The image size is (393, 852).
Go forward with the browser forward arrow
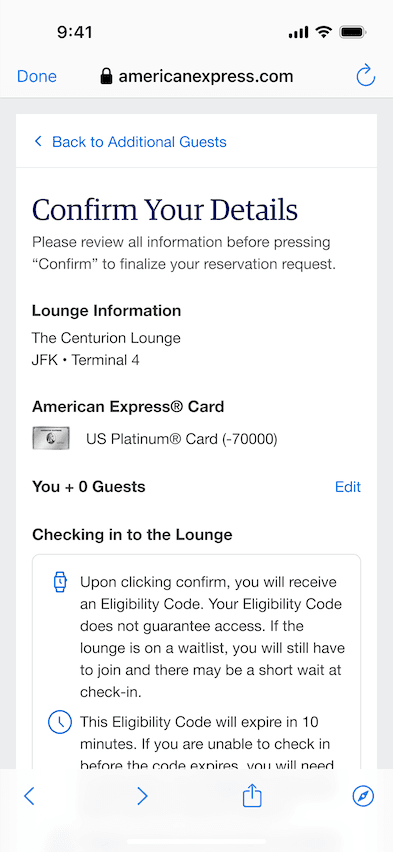point(142,797)
